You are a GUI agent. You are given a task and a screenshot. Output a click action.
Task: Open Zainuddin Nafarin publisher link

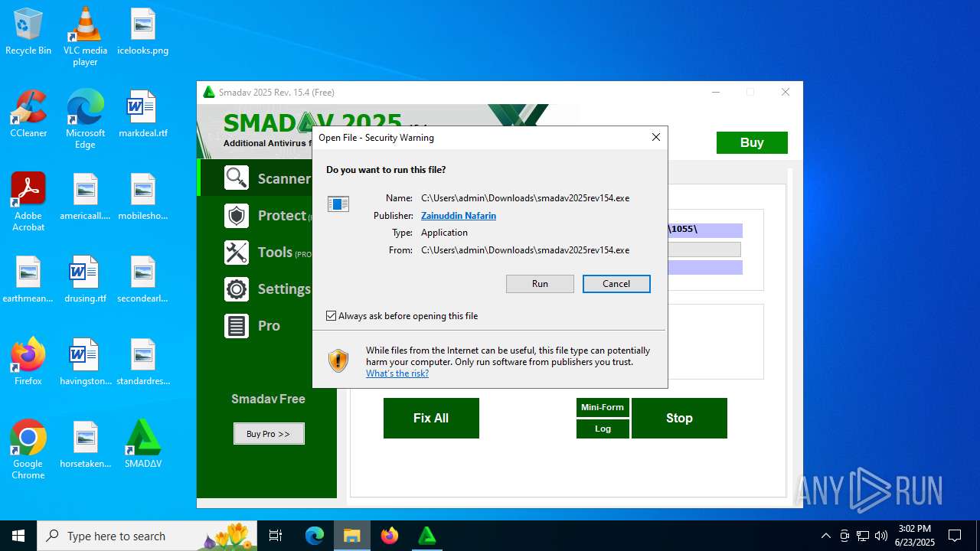point(459,216)
